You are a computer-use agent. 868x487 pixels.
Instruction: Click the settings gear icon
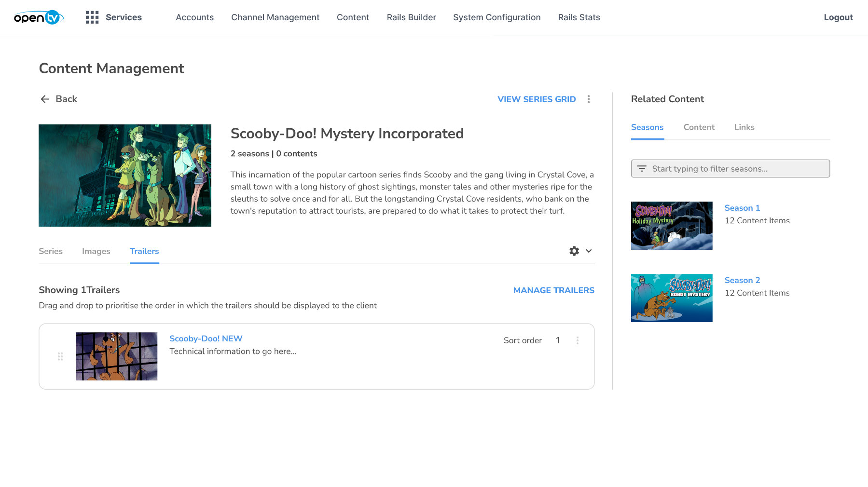point(574,251)
